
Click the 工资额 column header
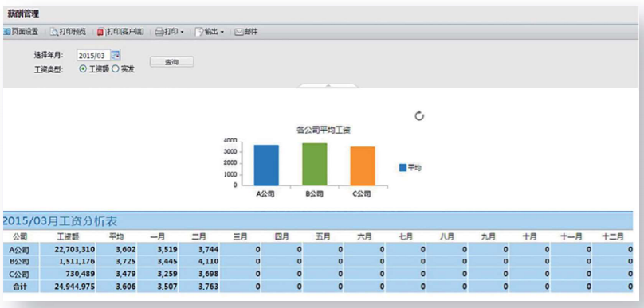(x=68, y=236)
